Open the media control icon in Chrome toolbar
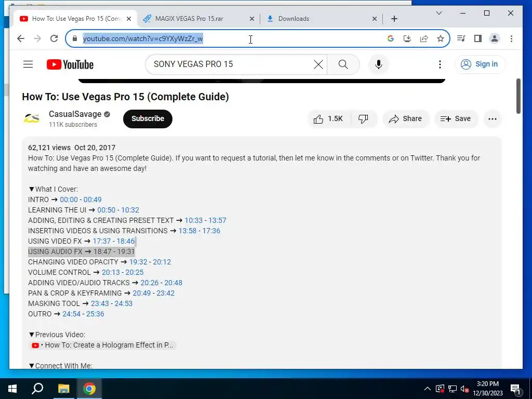This screenshot has height=399, width=532. pyautogui.click(x=461, y=38)
